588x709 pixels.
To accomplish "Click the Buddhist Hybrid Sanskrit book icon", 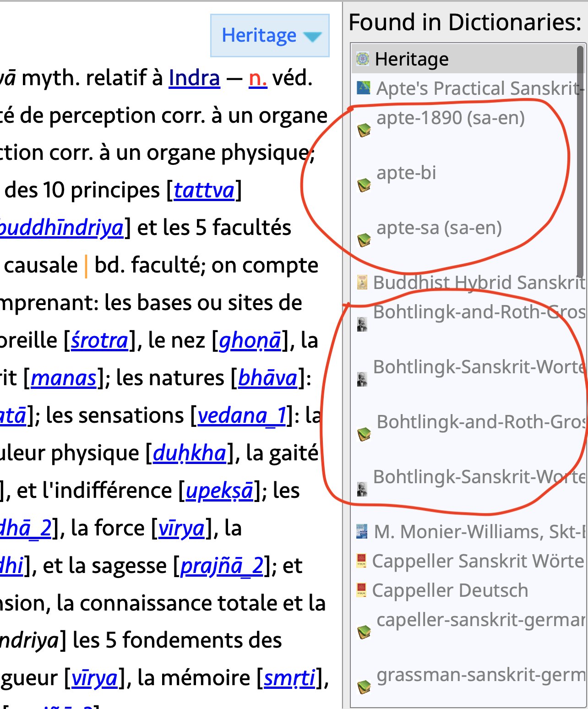I will coord(362,282).
